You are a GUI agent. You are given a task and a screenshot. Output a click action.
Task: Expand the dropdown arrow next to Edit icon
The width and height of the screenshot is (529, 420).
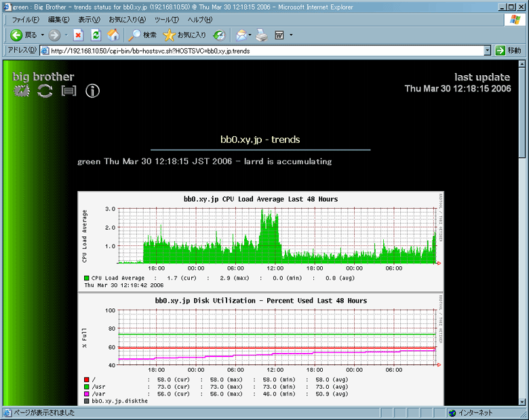click(291, 35)
